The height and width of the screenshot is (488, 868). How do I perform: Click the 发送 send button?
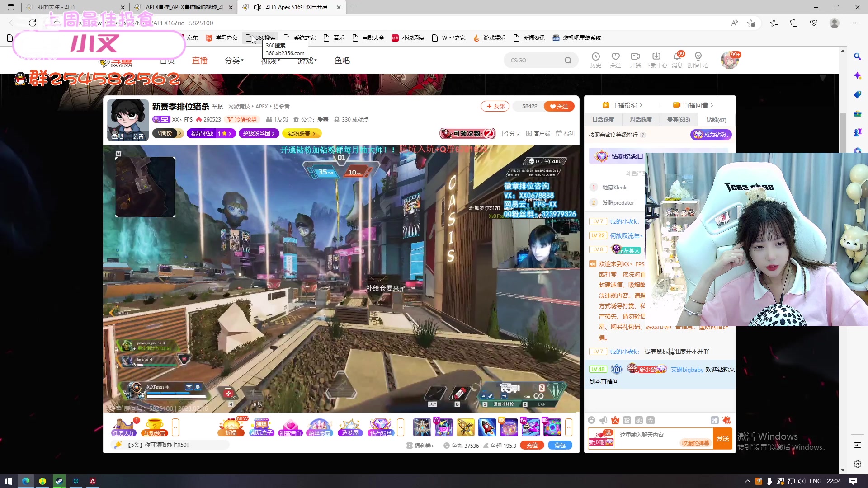pos(722,439)
